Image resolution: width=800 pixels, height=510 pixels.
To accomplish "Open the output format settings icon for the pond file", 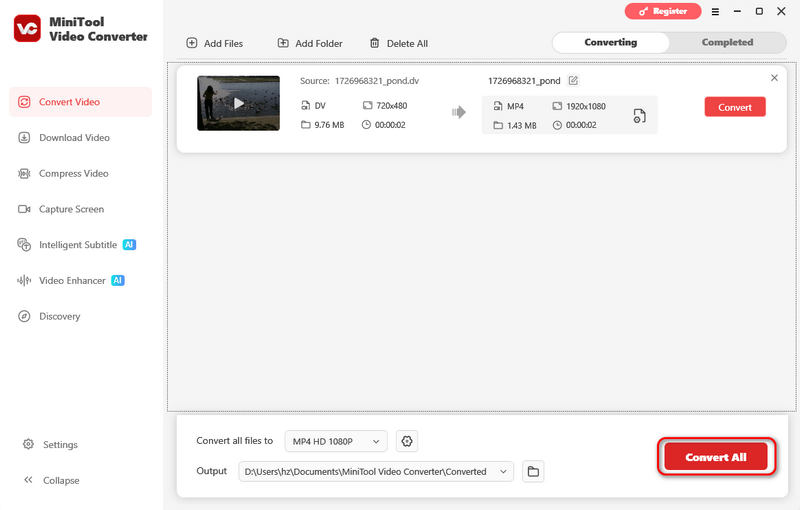I will (639, 116).
